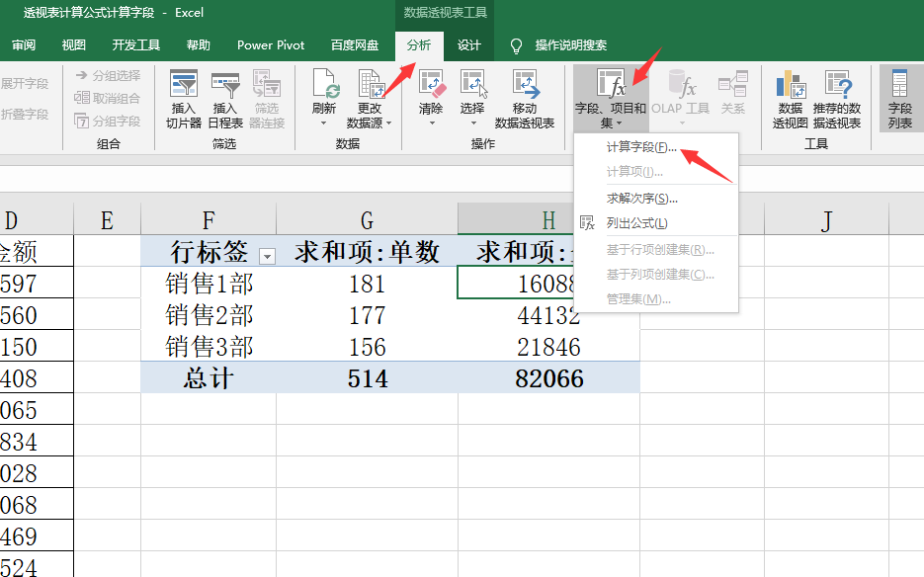Open the 行标签 filter dropdown
924x577 pixels.
(267, 256)
